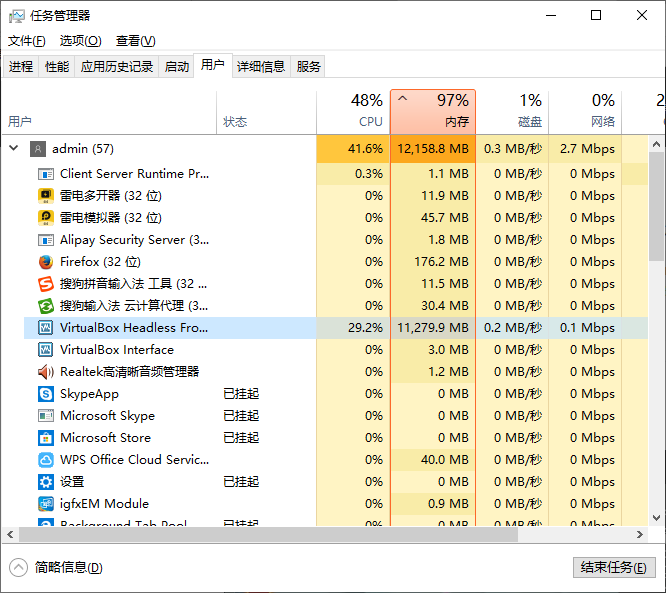Click the Microsoft Skype icon
The height and width of the screenshot is (593, 666).
point(45,416)
